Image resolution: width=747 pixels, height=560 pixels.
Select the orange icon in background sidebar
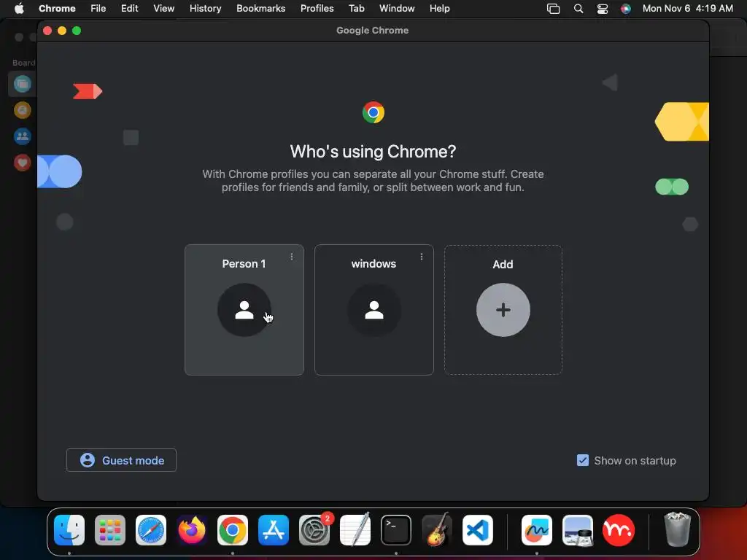click(22, 111)
